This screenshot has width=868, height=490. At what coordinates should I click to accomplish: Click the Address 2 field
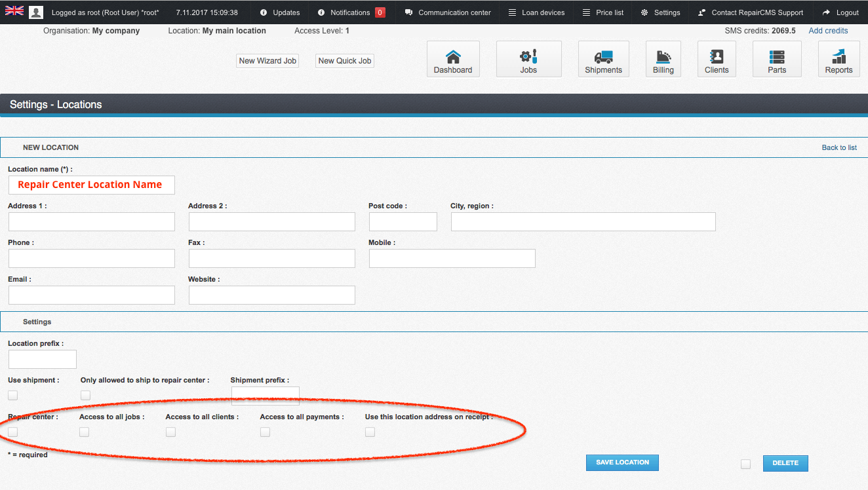coord(272,221)
